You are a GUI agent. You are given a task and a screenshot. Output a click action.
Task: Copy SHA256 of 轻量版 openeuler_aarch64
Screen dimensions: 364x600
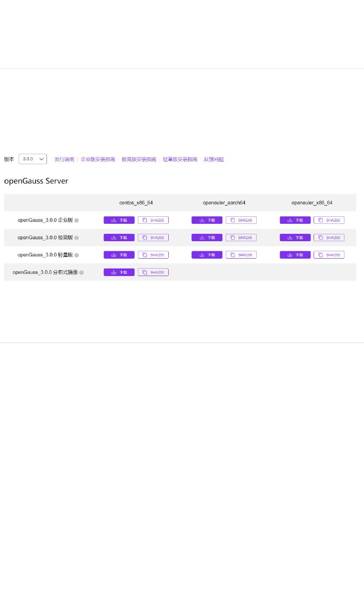[241, 255]
